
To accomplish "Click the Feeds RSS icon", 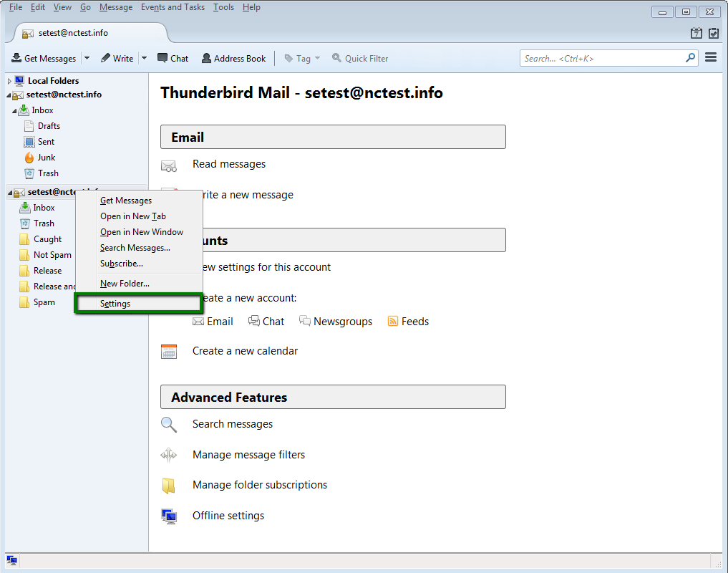I will point(393,321).
